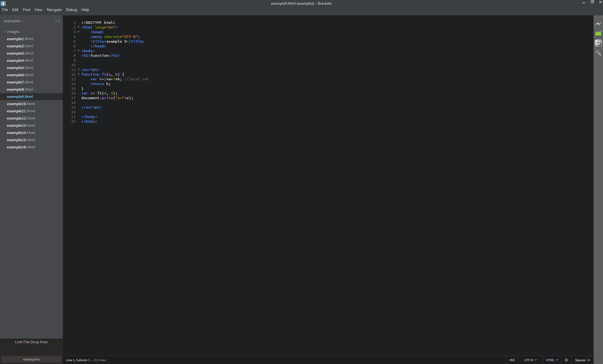The image size is (603, 364).
Task: Expand the images folder
Action: pos(5,31)
